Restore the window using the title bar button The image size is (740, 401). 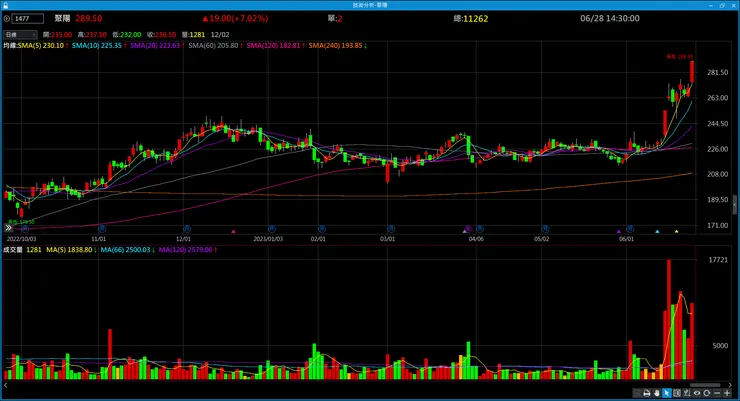[722, 5]
